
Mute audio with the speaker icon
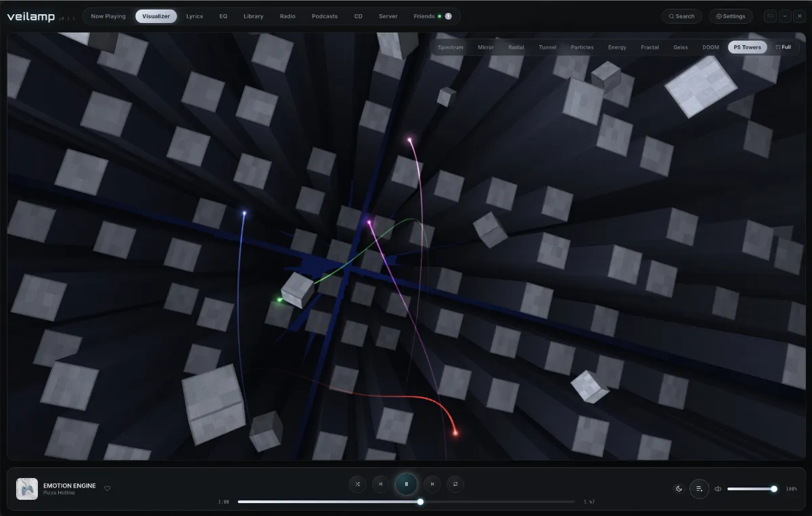[718, 489]
